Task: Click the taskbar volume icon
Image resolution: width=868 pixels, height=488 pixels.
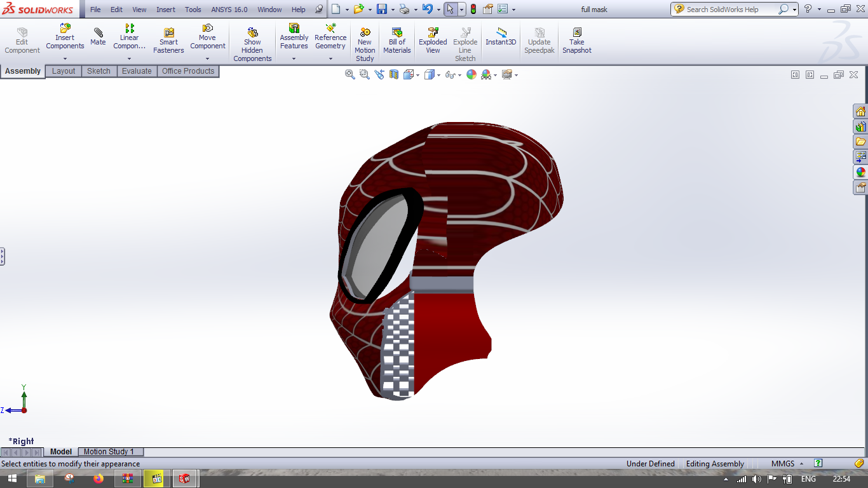Action: [756, 478]
